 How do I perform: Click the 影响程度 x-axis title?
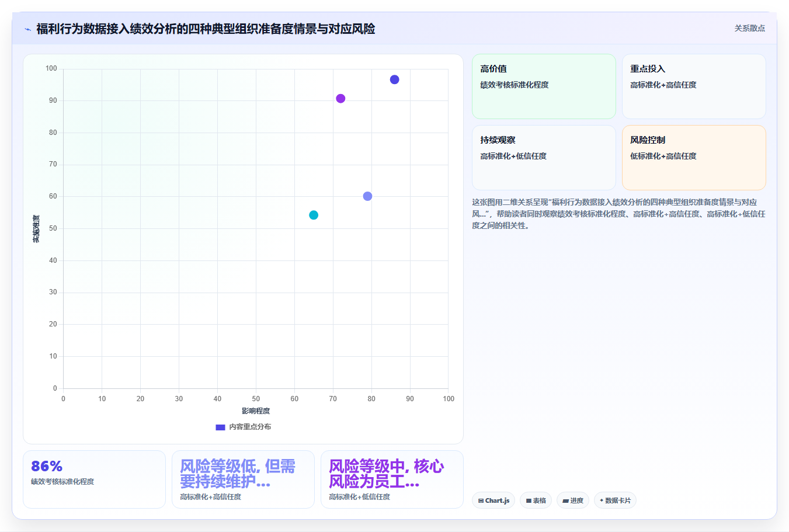click(256, 411)
